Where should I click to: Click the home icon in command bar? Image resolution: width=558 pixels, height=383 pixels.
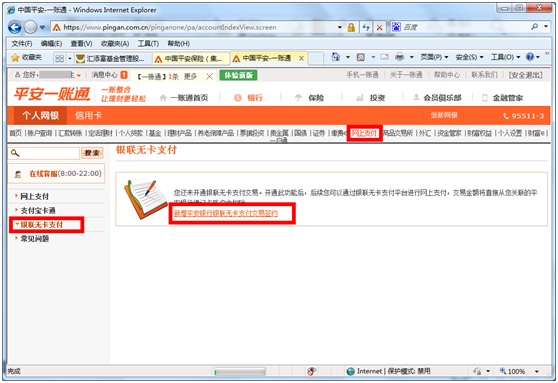tap(335, 57)
